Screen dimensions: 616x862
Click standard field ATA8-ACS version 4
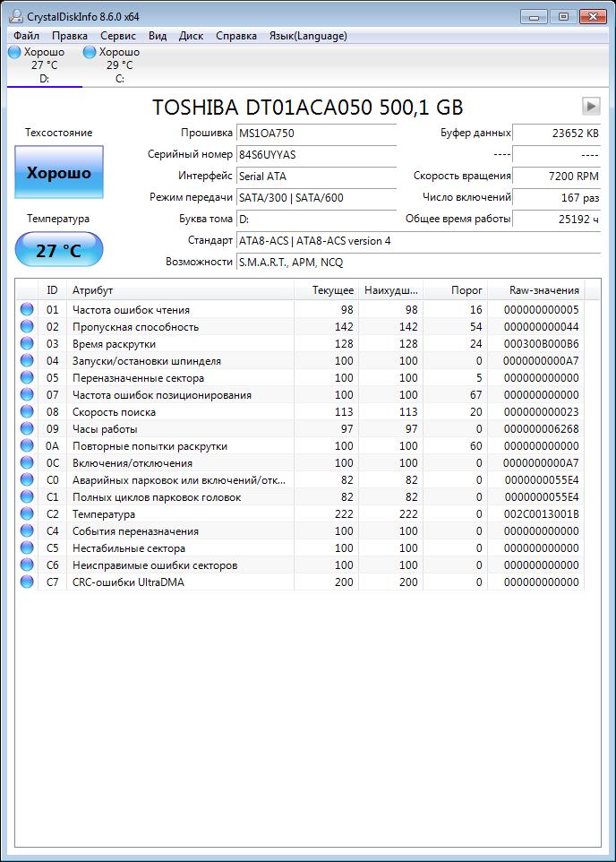pyautogui.click(x=419, y=241)
